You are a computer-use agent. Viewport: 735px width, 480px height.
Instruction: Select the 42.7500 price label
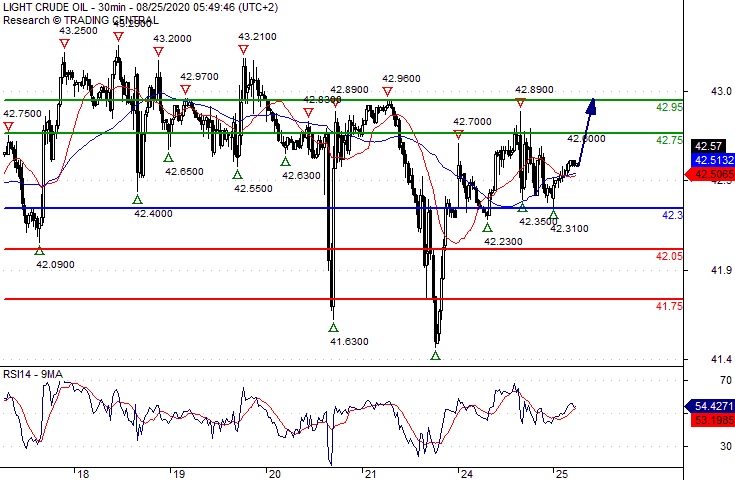point(22,114)
